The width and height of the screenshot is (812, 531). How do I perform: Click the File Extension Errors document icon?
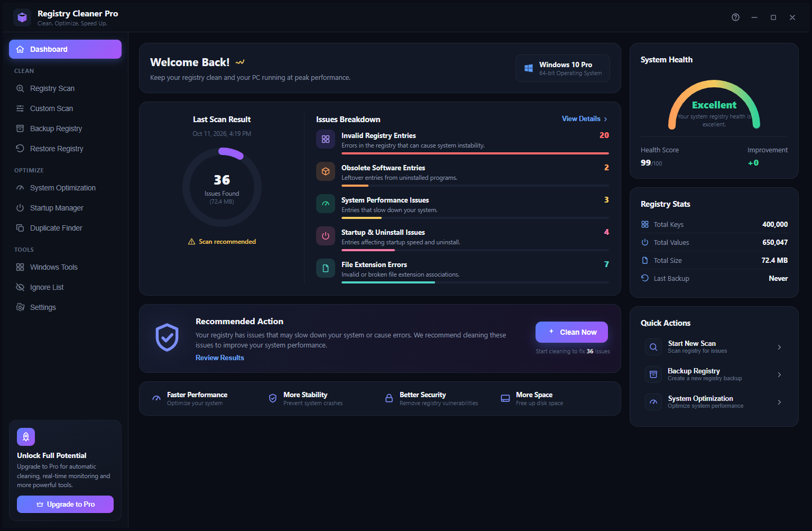(x=326, y=268)
